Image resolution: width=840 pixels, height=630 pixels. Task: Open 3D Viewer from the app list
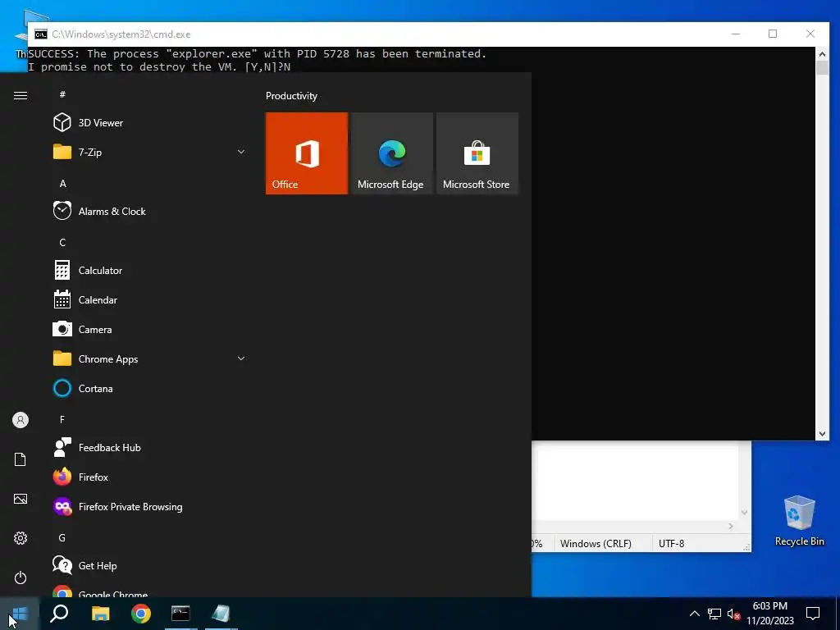(150, 123)
